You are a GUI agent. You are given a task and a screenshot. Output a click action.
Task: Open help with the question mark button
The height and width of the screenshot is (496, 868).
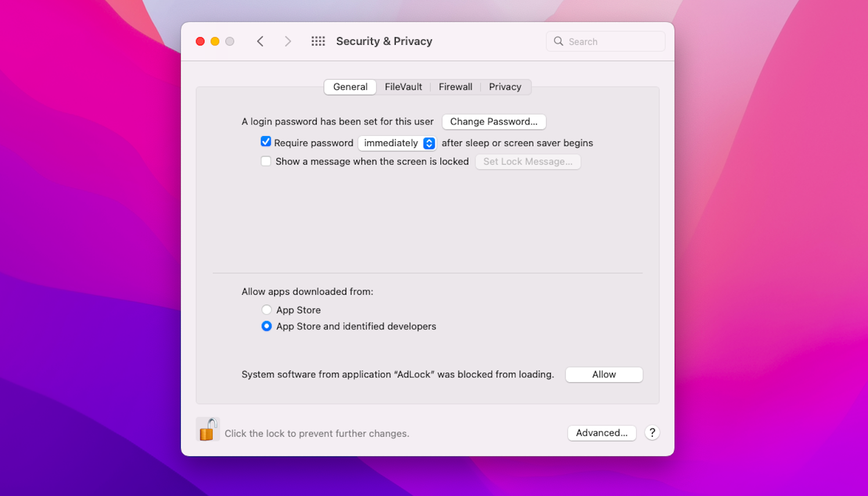pyautogui.click(x=652, y=433)
